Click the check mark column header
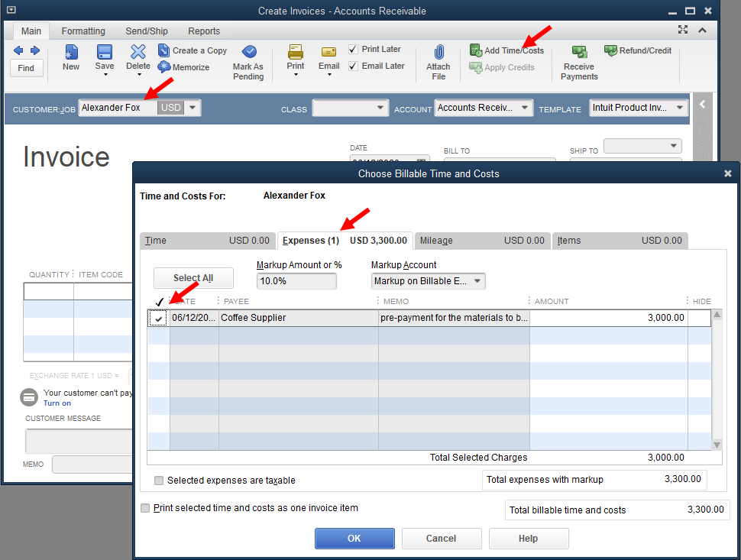Image resolution: width=741 pixels, height=560 pixels. 159,302
